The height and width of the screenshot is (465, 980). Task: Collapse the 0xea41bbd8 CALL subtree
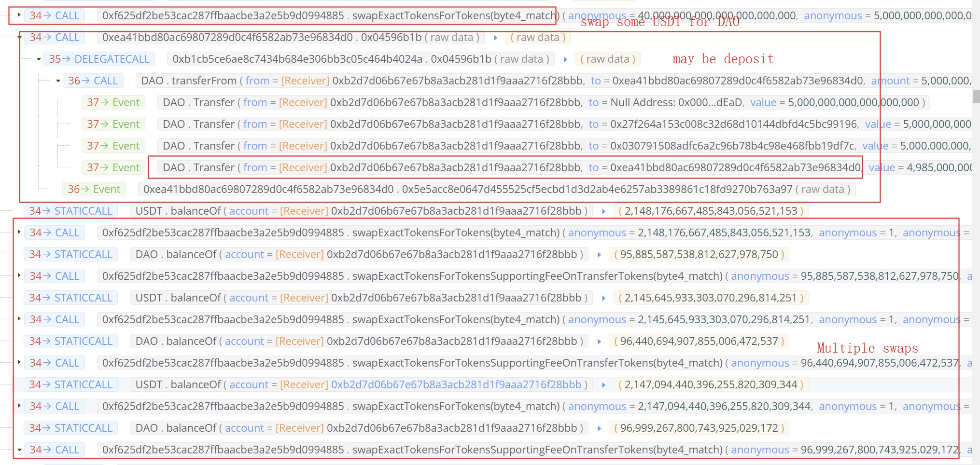click(19, 37)
